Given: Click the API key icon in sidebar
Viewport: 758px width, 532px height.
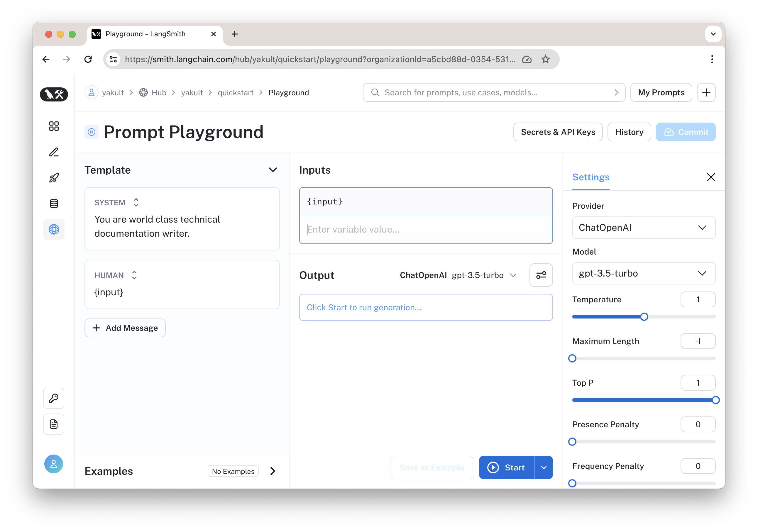Looking at the screenshot, I should 54,398.
